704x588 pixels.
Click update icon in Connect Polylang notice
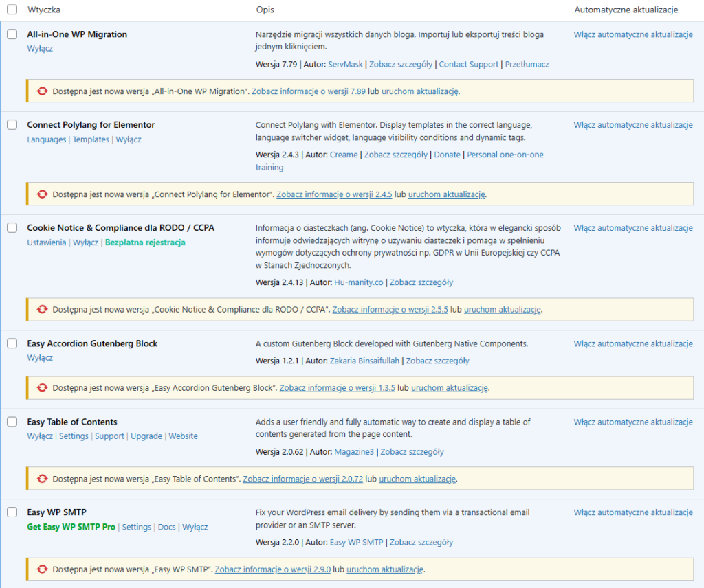point(43,194)
